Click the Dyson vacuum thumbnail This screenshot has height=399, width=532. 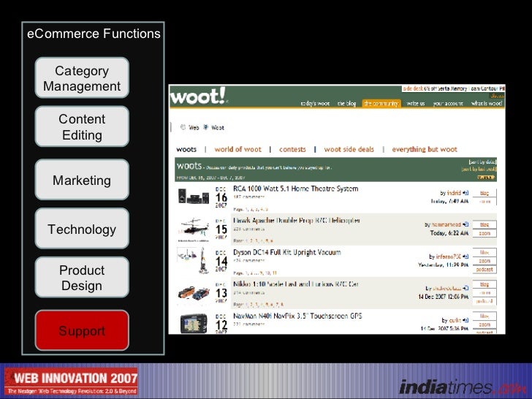193,260
